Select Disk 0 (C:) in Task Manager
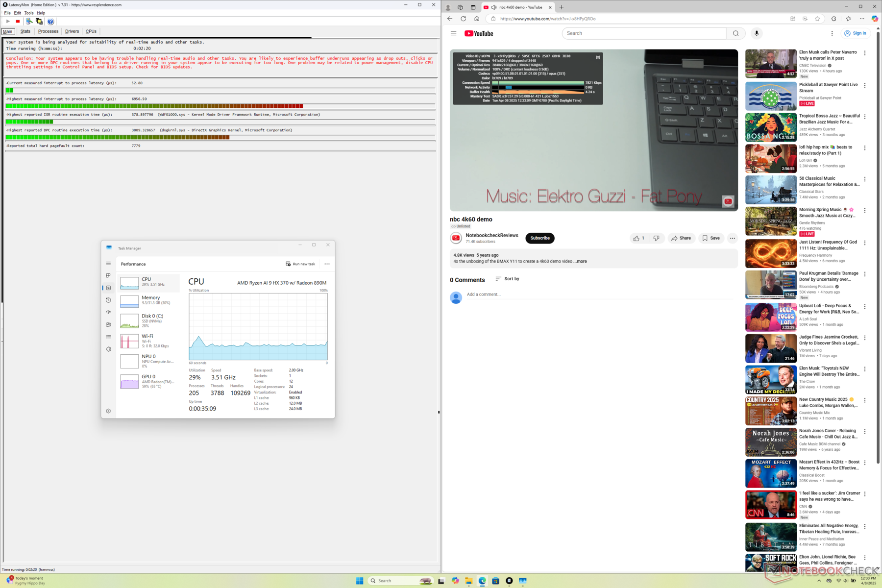882x588 pixels. click(149, 320)
